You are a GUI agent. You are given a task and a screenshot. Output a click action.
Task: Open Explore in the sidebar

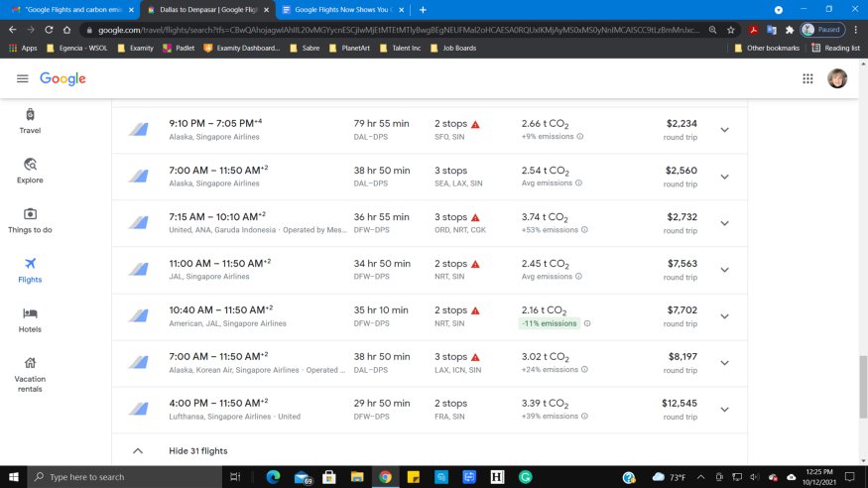(30, 171)
